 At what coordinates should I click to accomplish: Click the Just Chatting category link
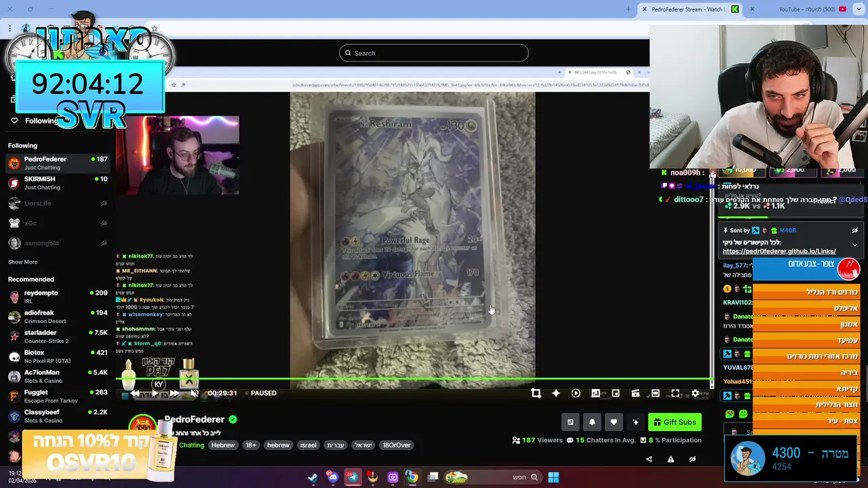click(x=191, y=445)
